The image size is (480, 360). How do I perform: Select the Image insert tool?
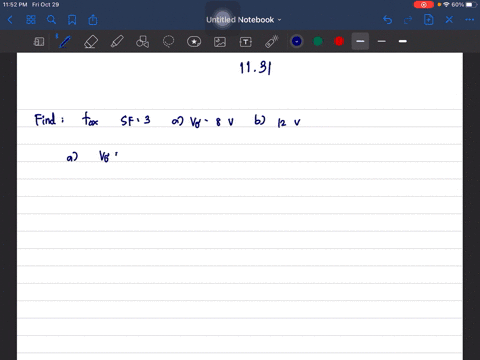tap(220, 42)
